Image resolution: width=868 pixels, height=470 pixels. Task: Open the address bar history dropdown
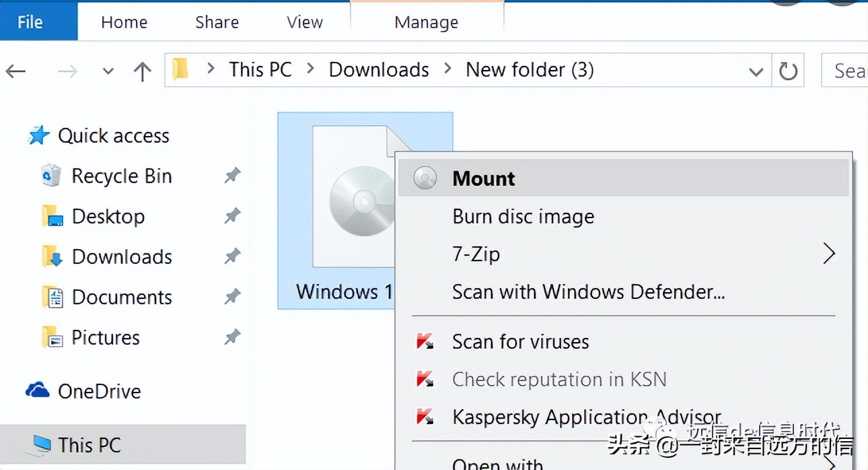pyautogui.click(x=756, y=71)
